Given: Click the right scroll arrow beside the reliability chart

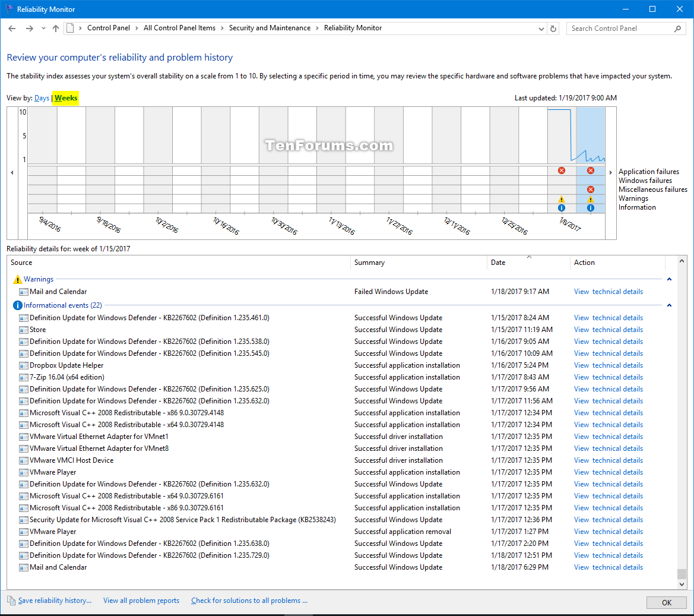Looking at the screenshot, I should [611, 172].
